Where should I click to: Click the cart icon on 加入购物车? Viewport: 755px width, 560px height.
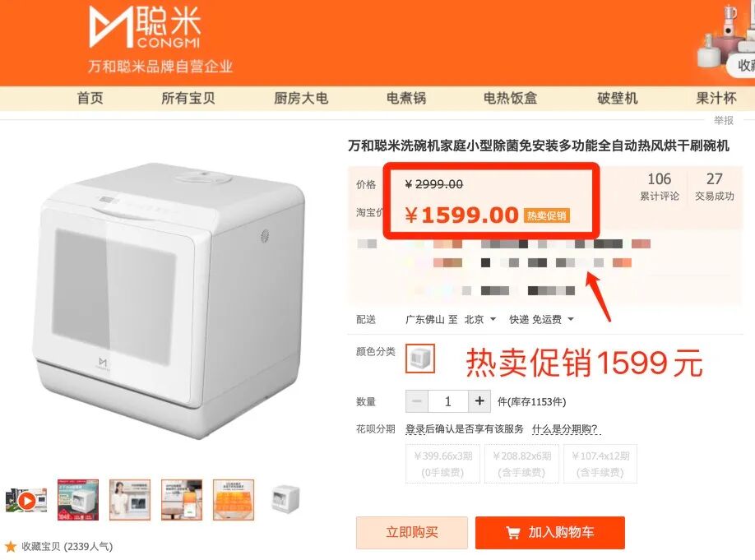[x=513, y=533]
